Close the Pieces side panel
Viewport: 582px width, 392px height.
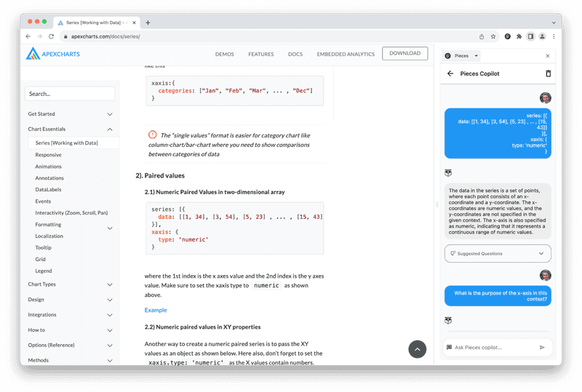548,56
